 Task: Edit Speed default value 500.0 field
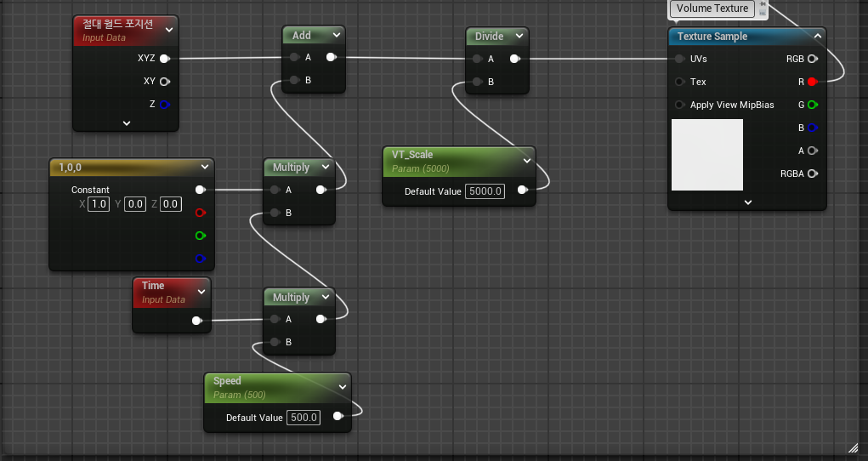(x=304, y=418)
